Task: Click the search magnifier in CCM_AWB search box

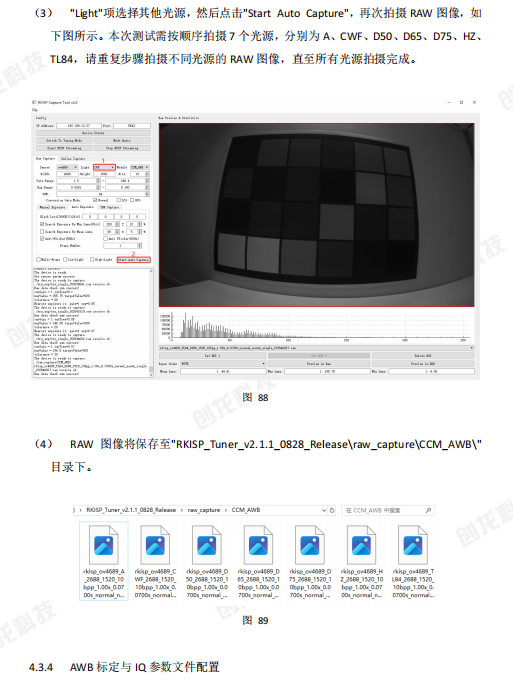Action: pyautogui.click(x=428, y=510)
